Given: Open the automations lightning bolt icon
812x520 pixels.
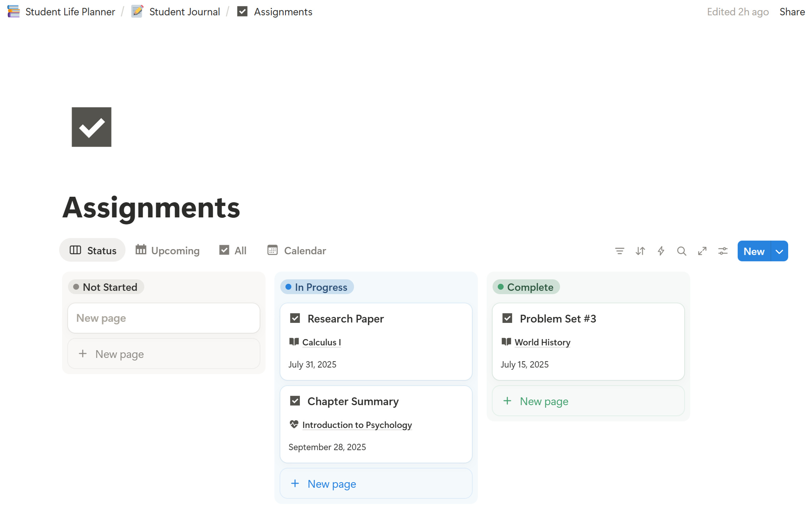Looking at the screenshot, I should (x=661, y=251).
